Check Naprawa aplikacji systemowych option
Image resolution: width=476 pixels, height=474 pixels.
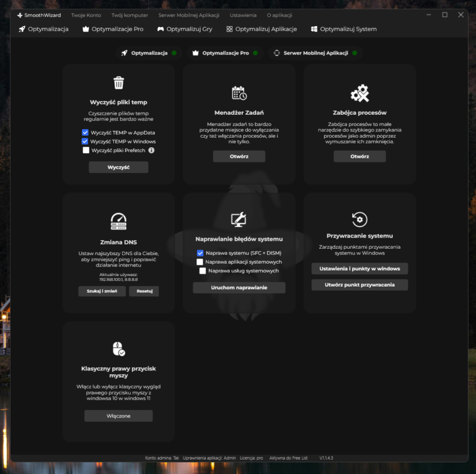tap(200, 262)
